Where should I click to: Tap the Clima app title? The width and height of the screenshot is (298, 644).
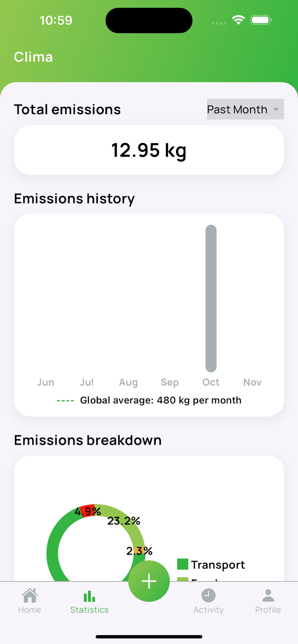[33, 57]
